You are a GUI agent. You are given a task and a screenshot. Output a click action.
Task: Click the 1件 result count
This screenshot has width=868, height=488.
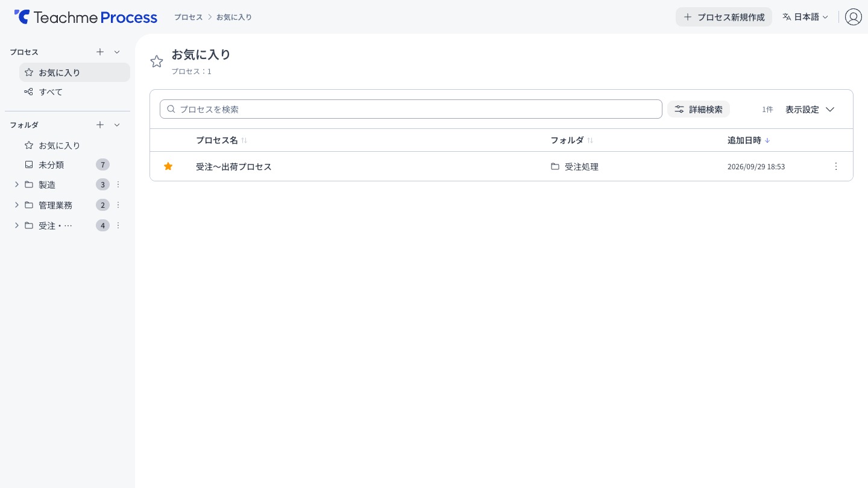tap(767, 109)
